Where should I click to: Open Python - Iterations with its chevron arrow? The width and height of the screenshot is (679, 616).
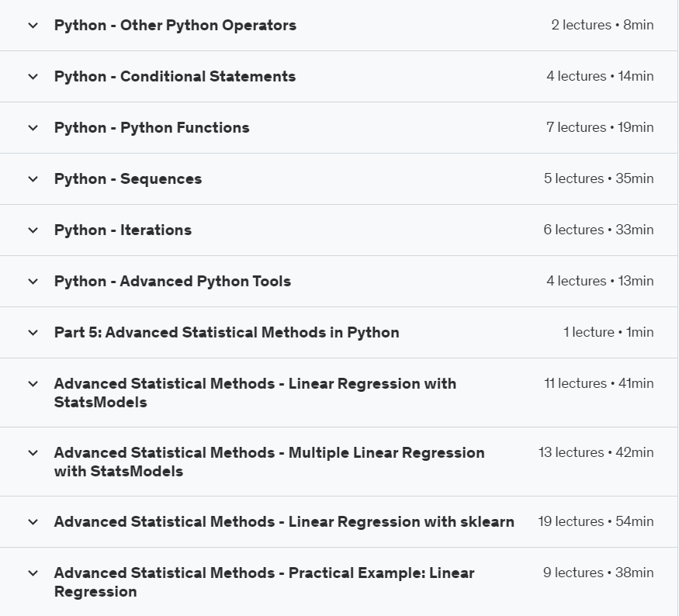(33, 230)
